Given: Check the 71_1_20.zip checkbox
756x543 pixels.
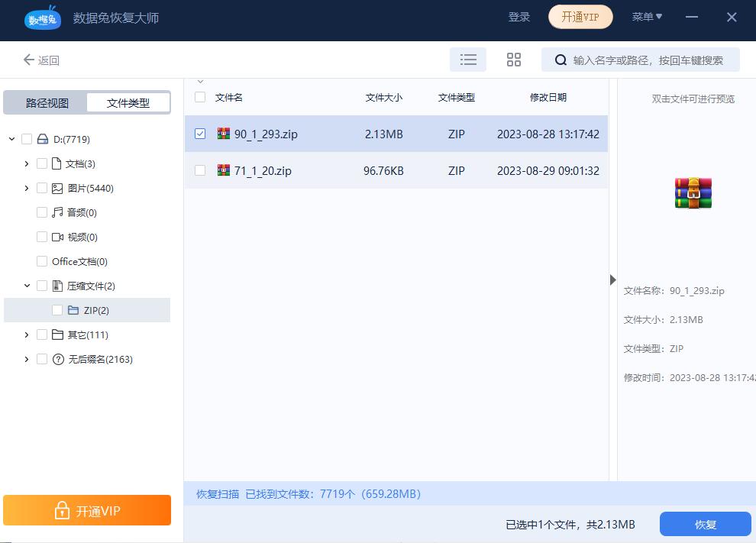Looking at the screenshot, I should coord(199,170).
